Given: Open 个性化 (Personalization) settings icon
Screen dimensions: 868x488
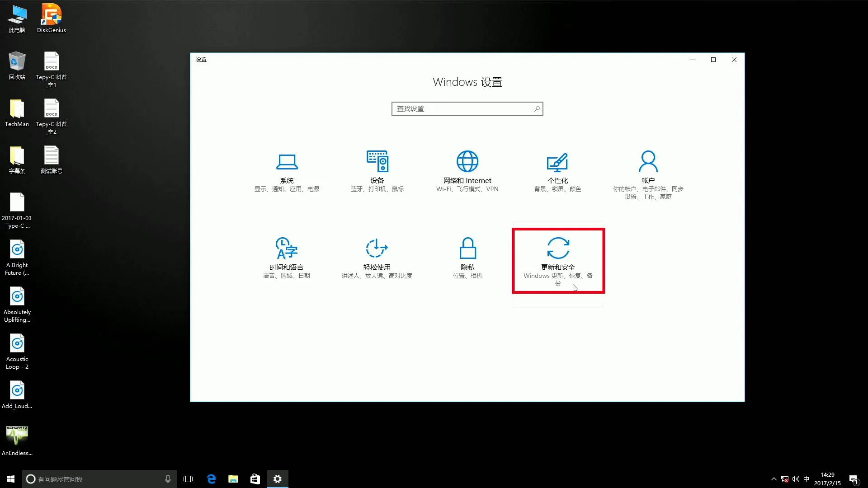Looking at the screenshot, I should point(557,162).
